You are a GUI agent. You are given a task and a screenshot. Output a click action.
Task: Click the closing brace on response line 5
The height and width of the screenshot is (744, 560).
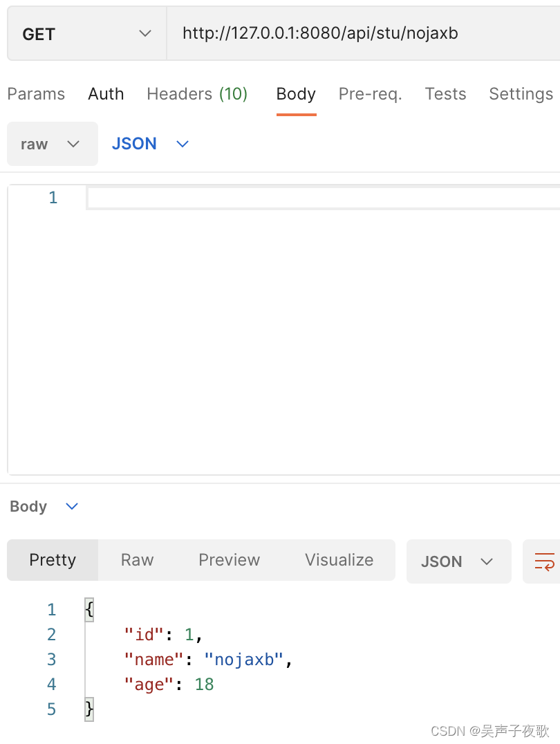tap(89, 709)
